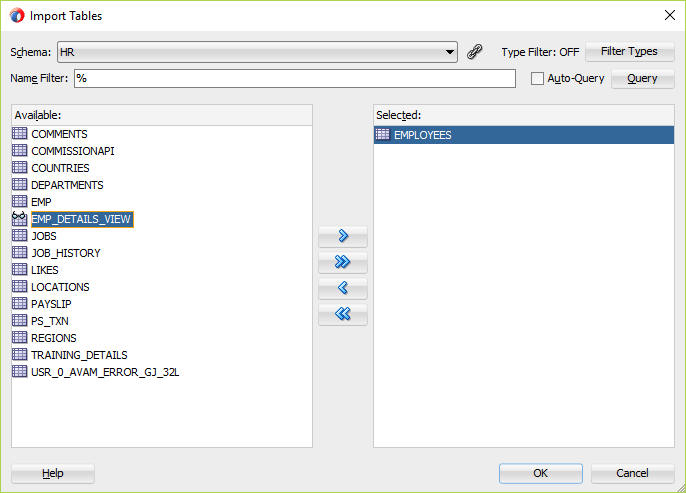686x493 pixels.
Task: Click the table icon beside COUNTRIES
Action: (x=19, y=167)
